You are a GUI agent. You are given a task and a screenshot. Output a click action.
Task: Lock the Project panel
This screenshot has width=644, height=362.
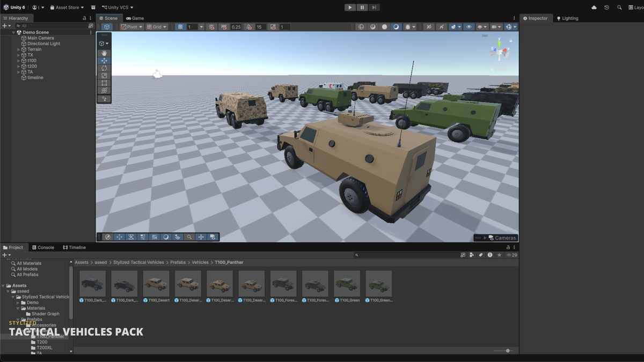508,247
